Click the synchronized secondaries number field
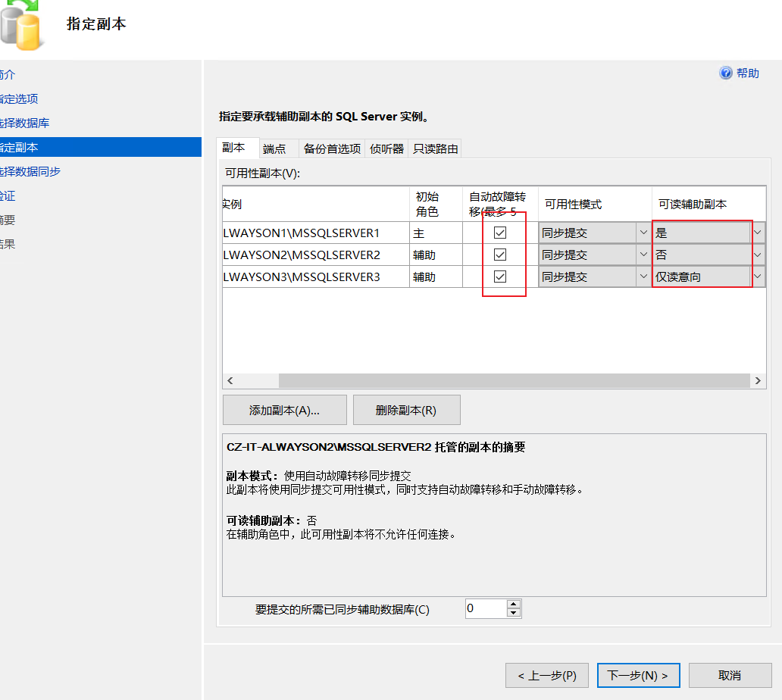Screen dimensions: 782x700 [486, 609]
